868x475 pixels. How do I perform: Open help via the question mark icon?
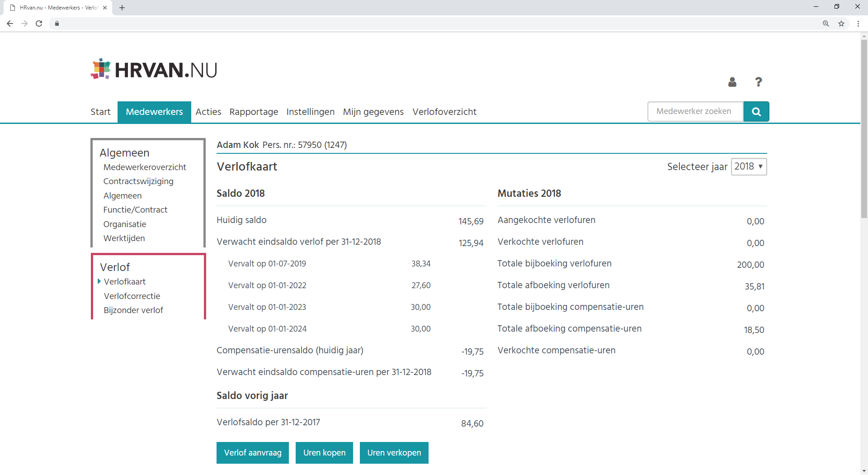[759, 82]
